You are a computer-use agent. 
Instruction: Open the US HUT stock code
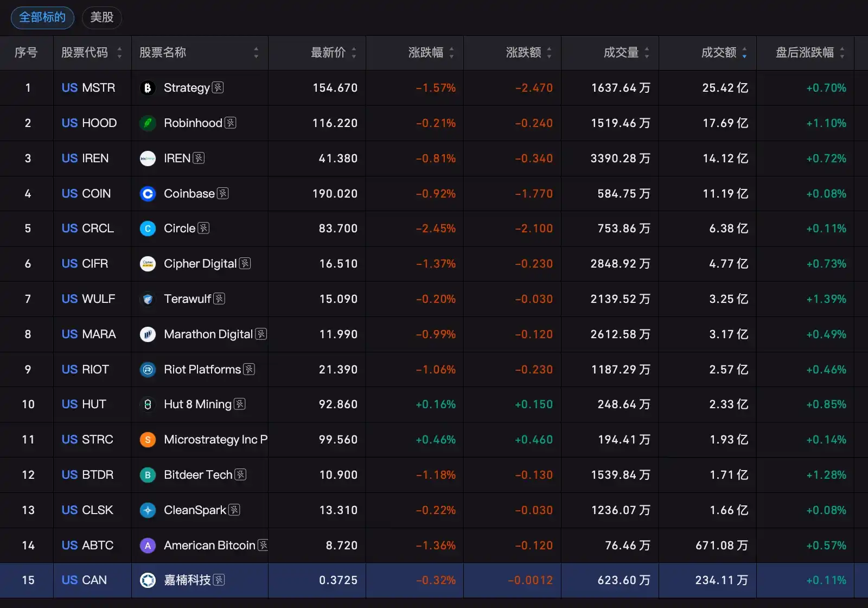pos(84,404)
